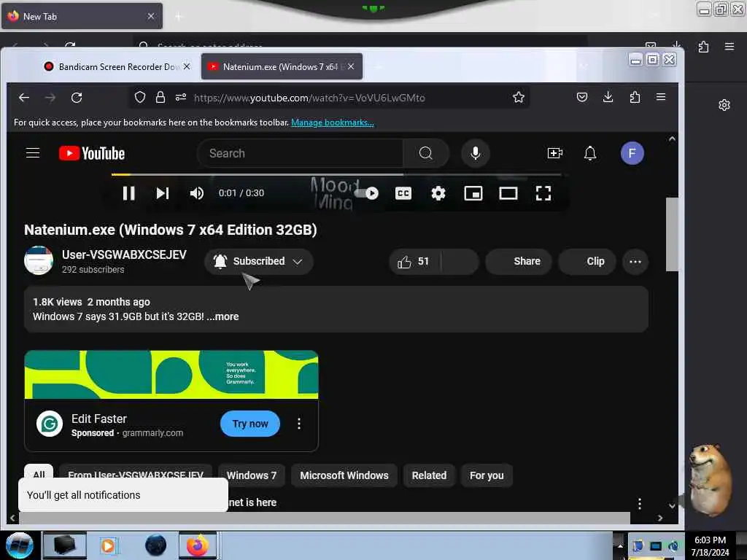Toggle the autoplay switch
The height and width of the screenshot is (560, 747).
click(366, 192)
